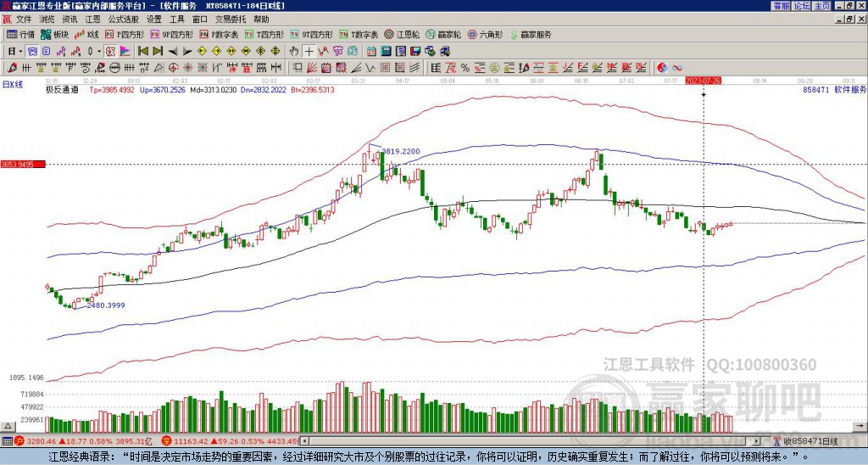The height and width of the screenshot is (465, 868).
Task: Open the 行情 market quotes view
Action: (20, 35)
